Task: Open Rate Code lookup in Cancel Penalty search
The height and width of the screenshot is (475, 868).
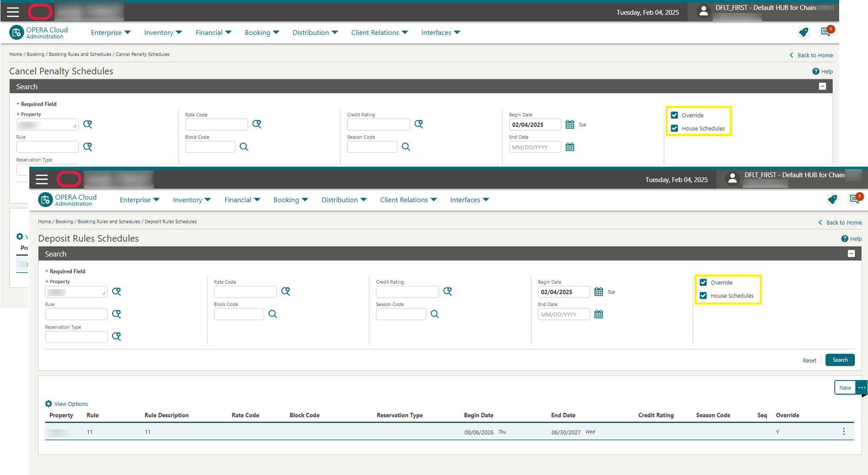Action: (257, 124)
